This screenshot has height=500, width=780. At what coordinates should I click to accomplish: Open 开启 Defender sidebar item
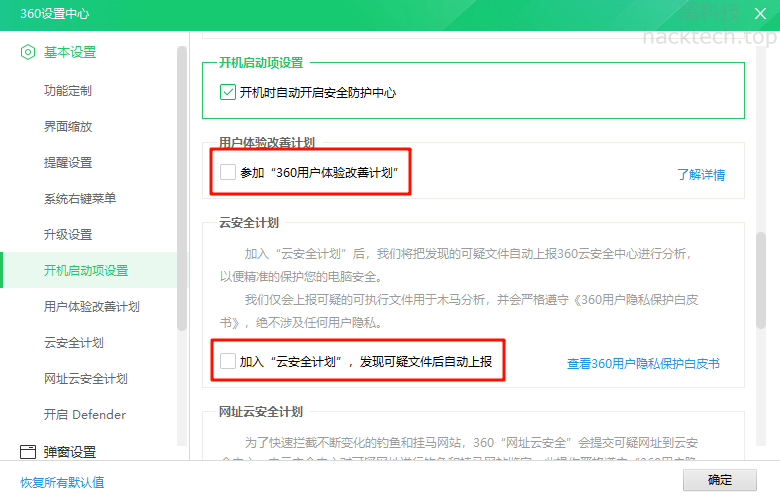coord(85,415)
